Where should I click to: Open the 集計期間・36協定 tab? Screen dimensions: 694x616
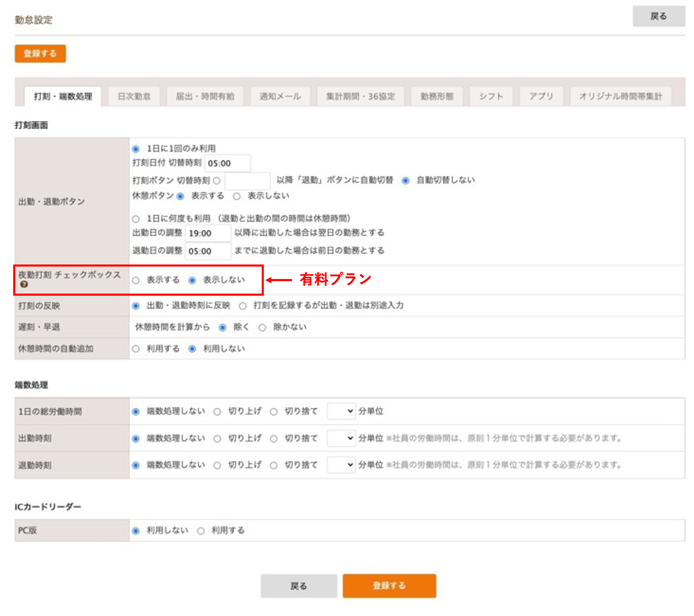pos(361,97)
